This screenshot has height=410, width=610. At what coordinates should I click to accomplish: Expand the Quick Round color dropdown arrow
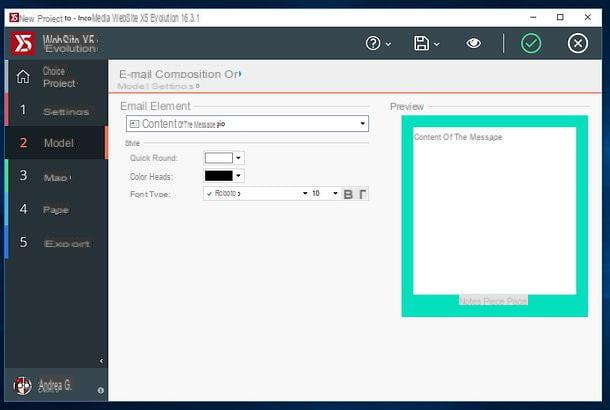click(x=238, y=158)
